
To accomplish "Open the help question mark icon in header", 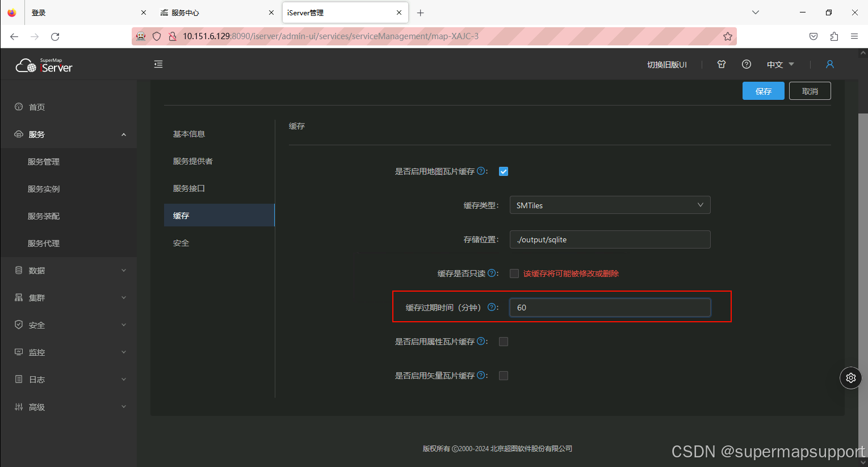I will (747, 65).
